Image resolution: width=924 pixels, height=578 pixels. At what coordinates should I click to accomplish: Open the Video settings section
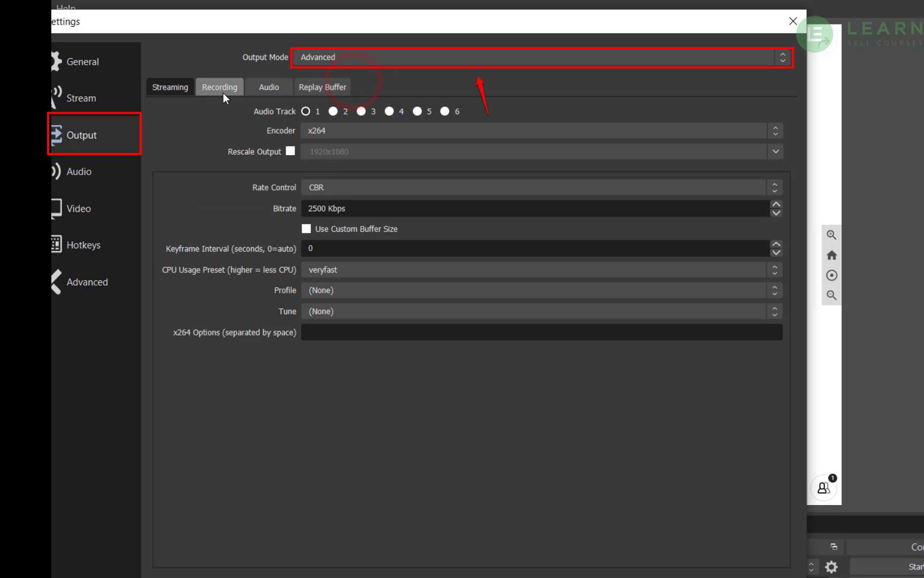coord(78,208)
